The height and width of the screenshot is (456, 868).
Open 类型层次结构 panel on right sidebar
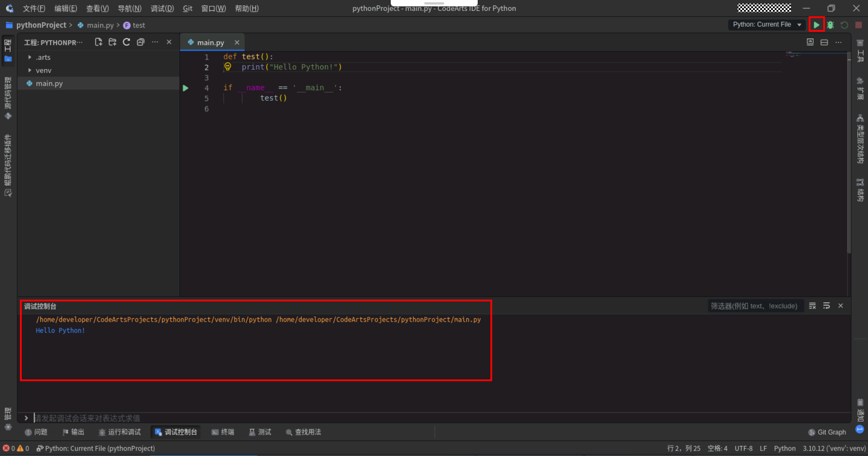click(x=860, y=139)
